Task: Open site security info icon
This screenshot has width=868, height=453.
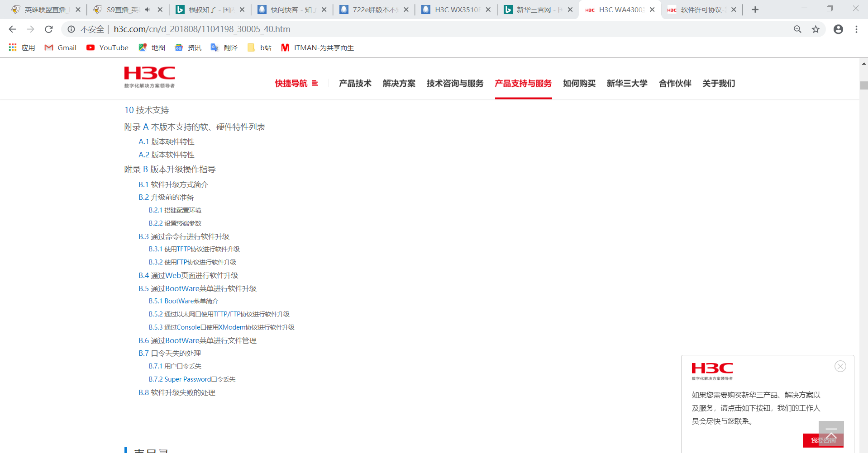Action: [x=71, y=29]
